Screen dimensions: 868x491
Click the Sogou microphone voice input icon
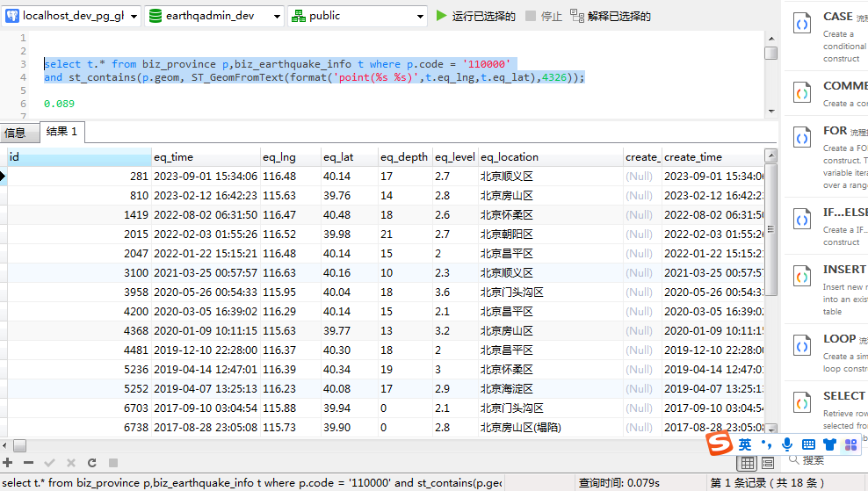(787, 444)
